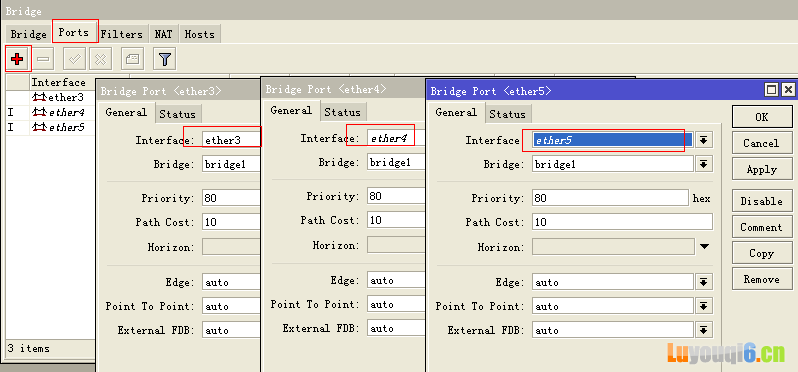Screen dimensions: 798x372
Task: Click External FDB field in ether4 window
Action: pyautogui.click(x=396, y=328)
